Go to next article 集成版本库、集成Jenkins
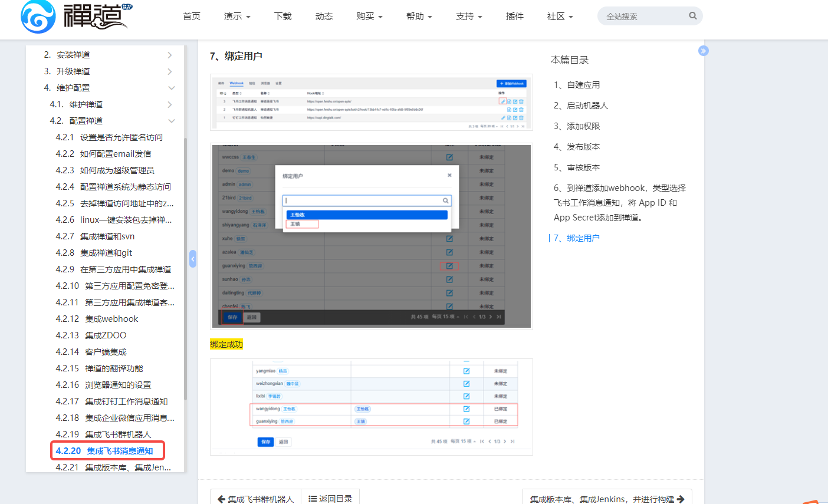The image size is (828, 504). [x=607, y=499]
